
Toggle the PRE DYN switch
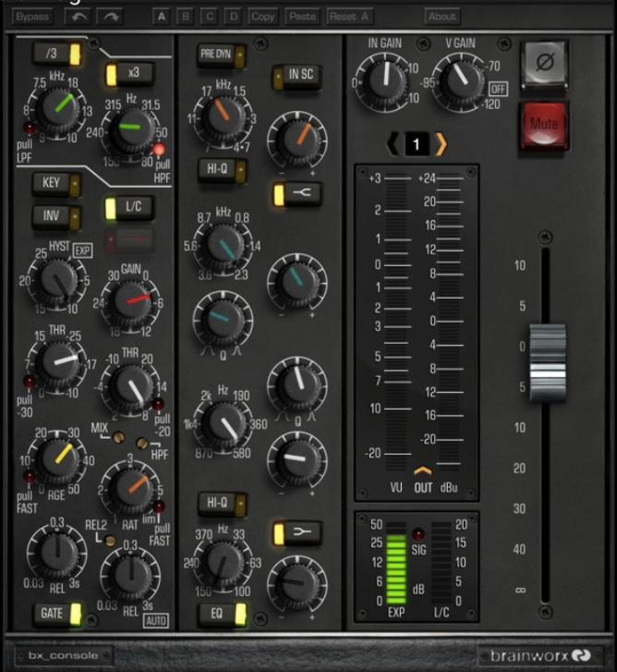(x=222, y=55)
